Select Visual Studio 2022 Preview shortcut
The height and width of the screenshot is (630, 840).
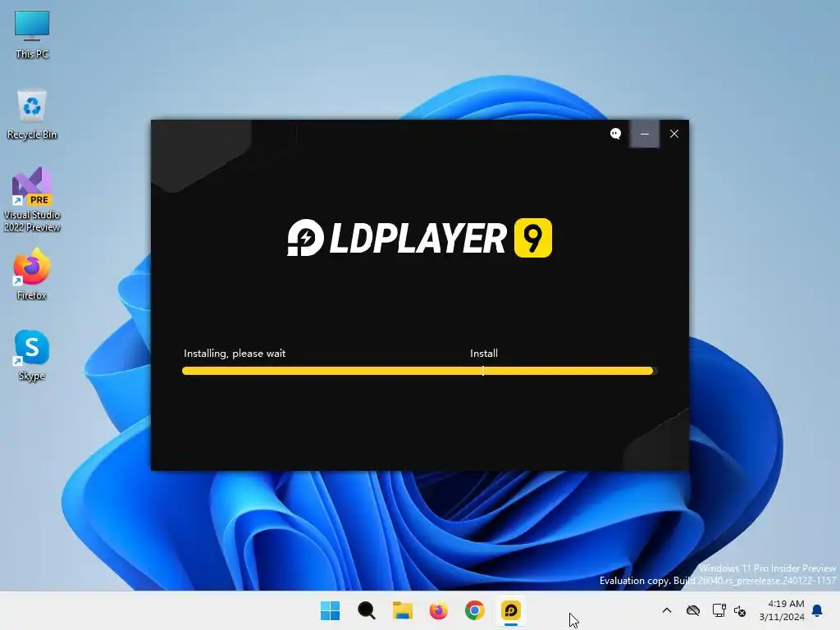click(32, 200)
